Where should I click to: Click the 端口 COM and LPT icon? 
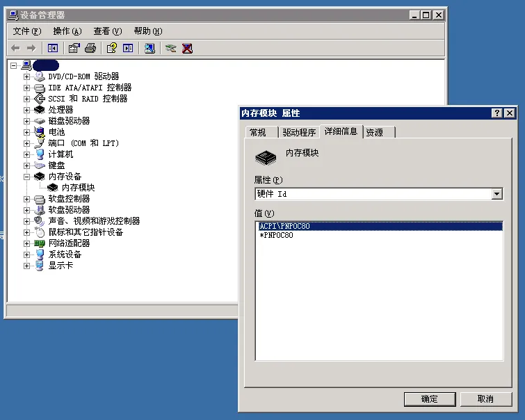click(x=40, y=143)
